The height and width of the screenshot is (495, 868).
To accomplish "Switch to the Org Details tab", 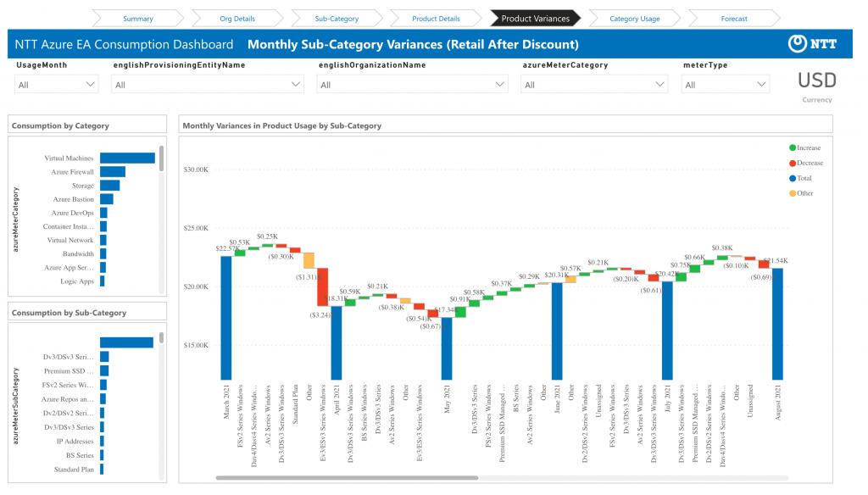I will coord(237,19).
